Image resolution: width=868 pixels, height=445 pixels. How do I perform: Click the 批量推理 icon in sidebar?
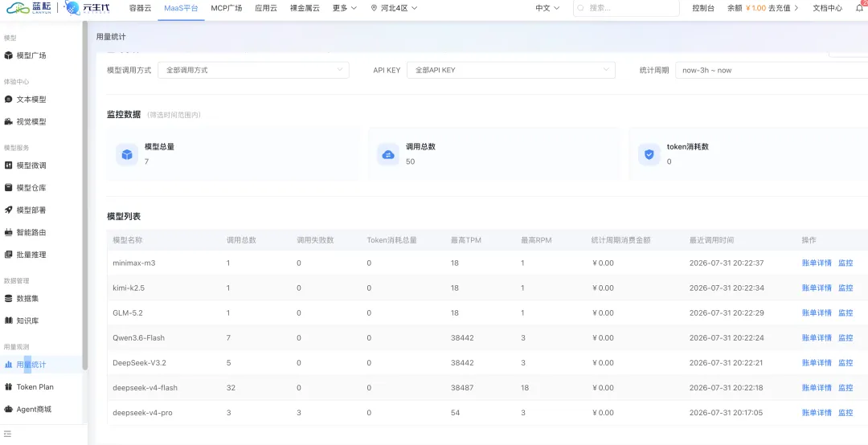[8, 255]
